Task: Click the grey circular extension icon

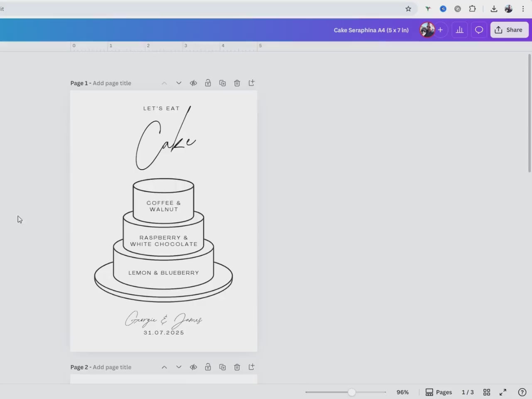Action: coord(458,9)
